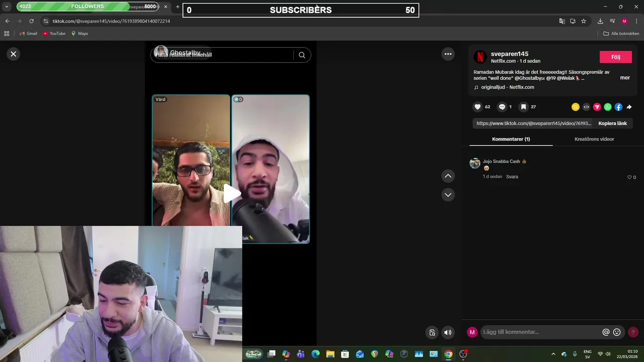Open the Alla bokmärken folder
The height and width of the screenshot is (362, 644).
[621, 34]
